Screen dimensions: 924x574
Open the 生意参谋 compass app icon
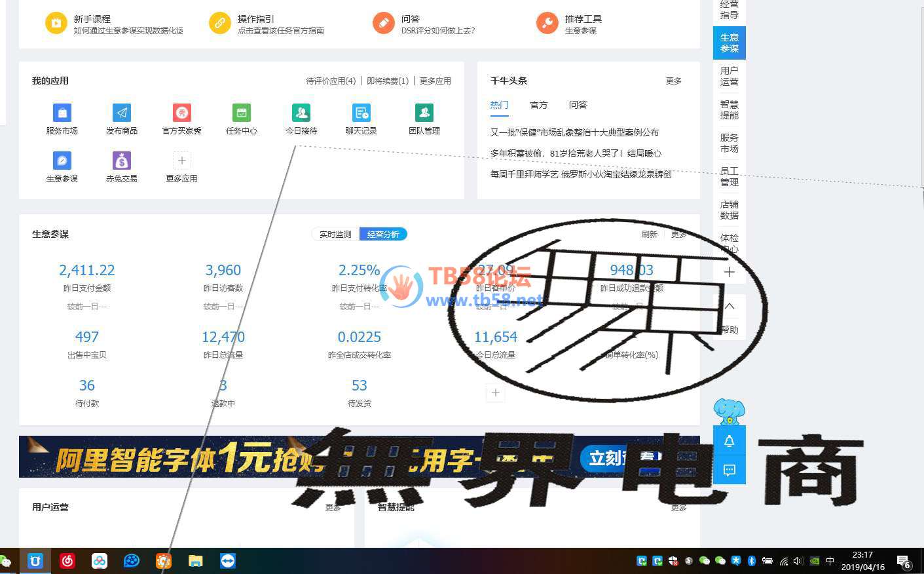62,161
